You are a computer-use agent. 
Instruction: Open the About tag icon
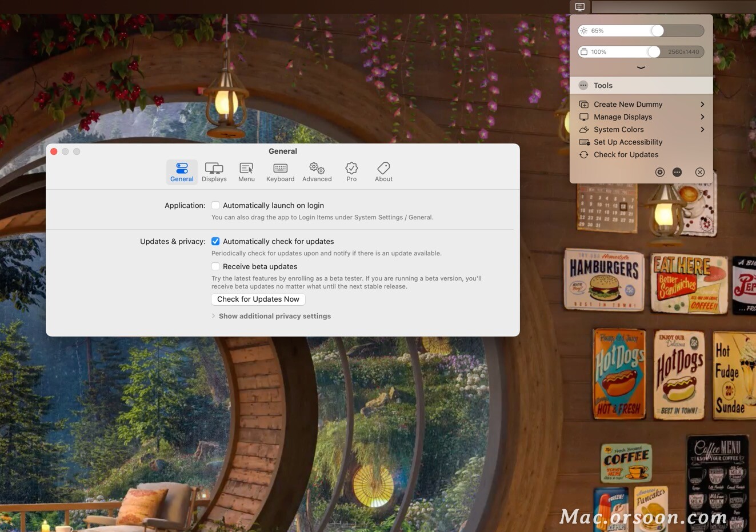(x=383, y=168)
